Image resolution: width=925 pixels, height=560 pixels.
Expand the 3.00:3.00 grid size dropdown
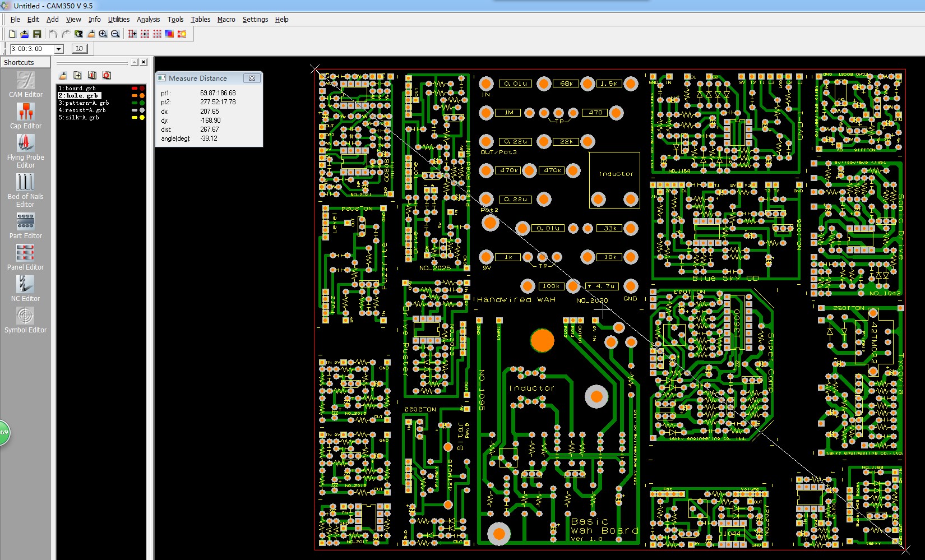pyautogui.click(x=58, y=49)
